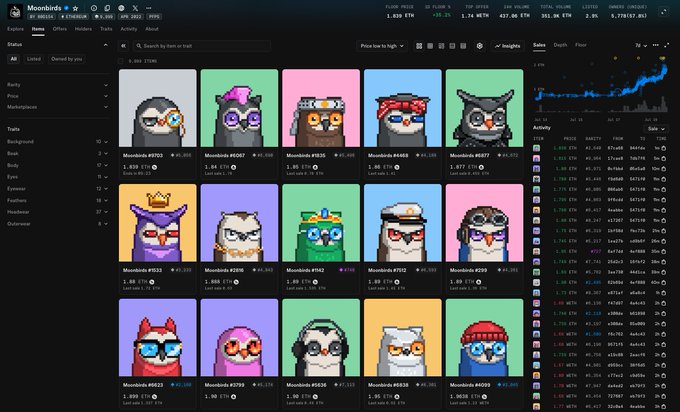Click the 1.839 ETH floor price value
This screenshot has height=412, width=680.
(400, 16)
